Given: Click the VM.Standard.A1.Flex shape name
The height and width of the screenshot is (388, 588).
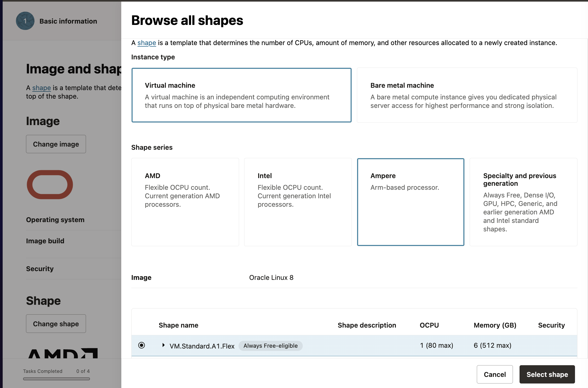Looking at the screenshot, I should [x=202, y=346].
